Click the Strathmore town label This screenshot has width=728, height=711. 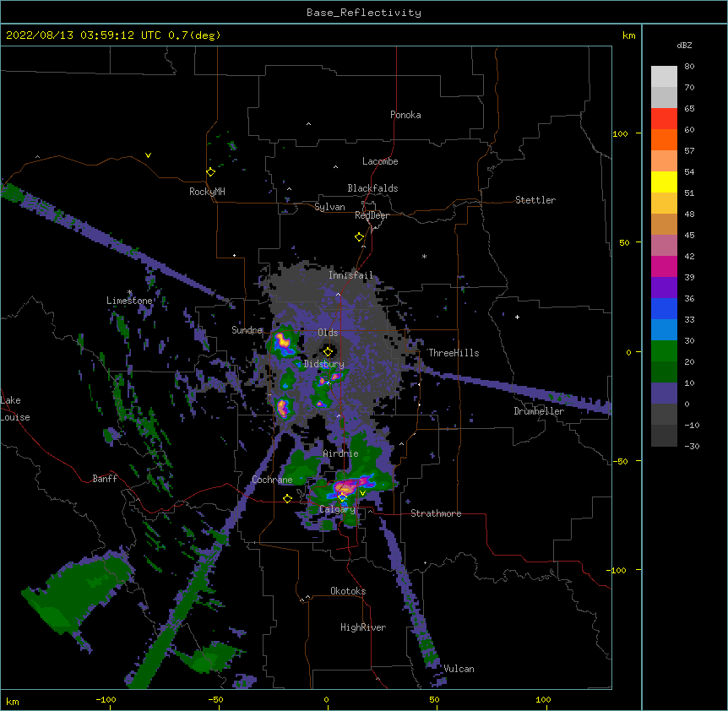[436, 513]
